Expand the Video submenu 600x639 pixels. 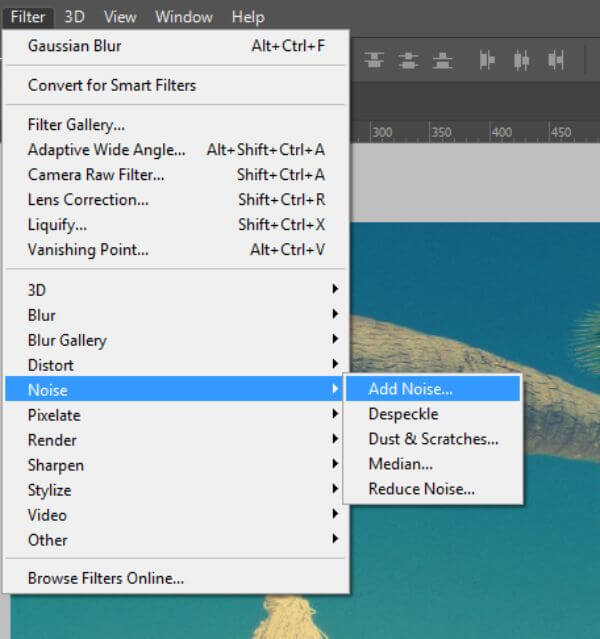176,515
